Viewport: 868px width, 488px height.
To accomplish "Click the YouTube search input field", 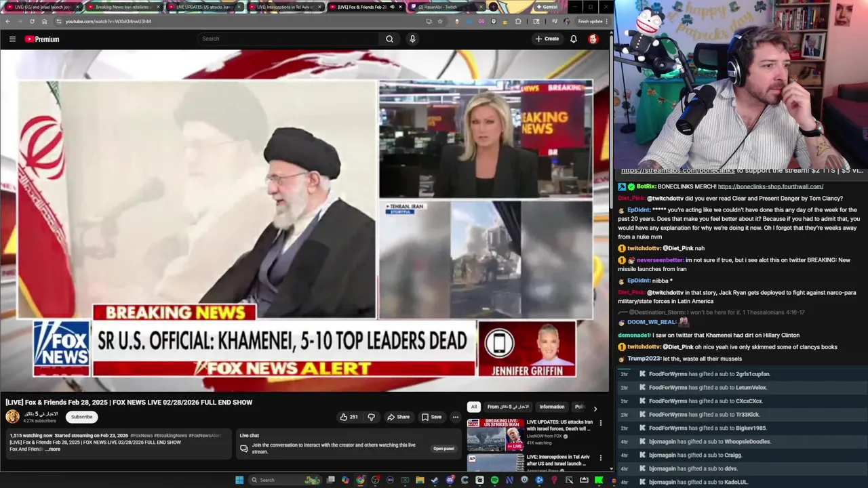I will click(288, 39).
